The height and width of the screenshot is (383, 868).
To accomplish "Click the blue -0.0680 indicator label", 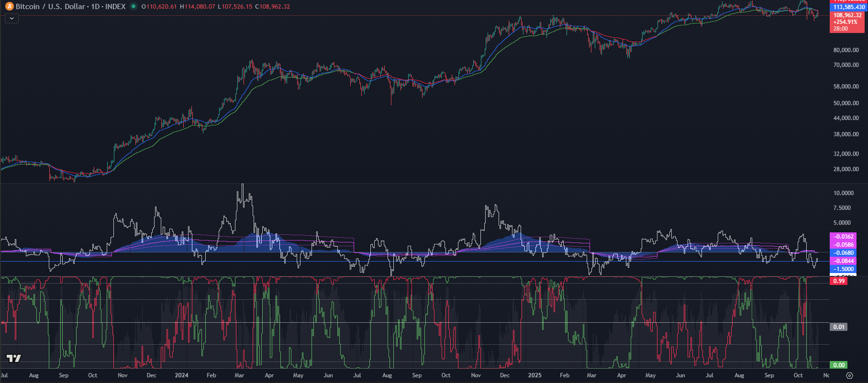I will (843, 253).
